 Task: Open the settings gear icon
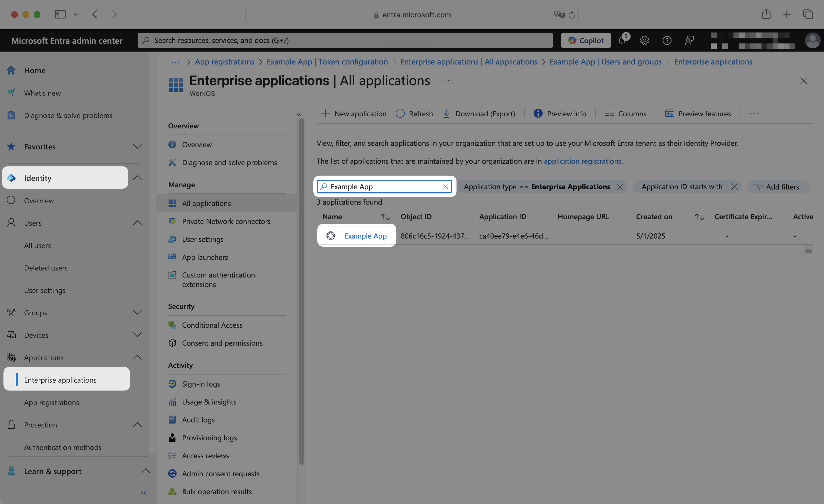click(644, 40)
